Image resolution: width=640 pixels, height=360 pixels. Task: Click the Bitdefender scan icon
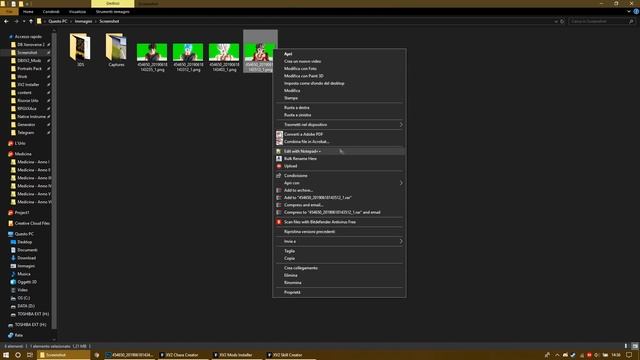tap(279, 222)
